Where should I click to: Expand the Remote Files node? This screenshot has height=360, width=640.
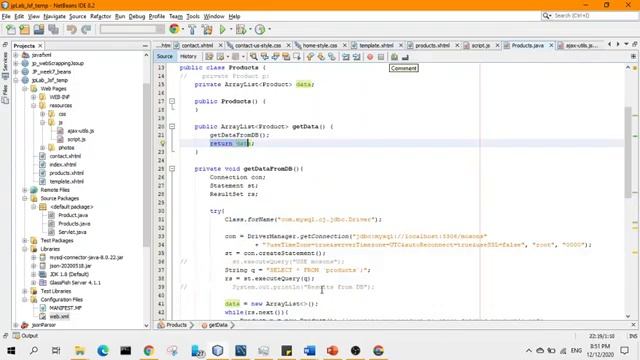(25, 190)
